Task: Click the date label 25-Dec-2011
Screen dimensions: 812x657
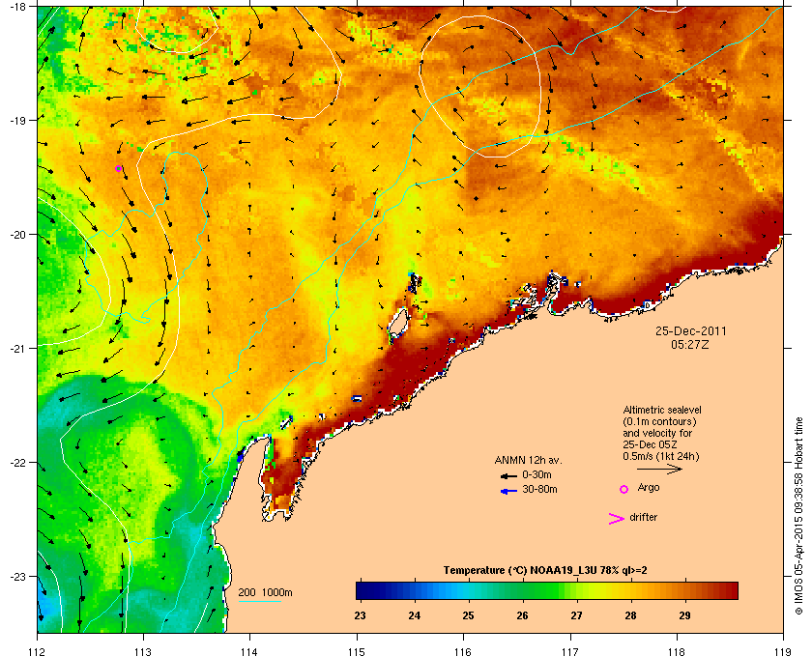Action: [691, 331]
